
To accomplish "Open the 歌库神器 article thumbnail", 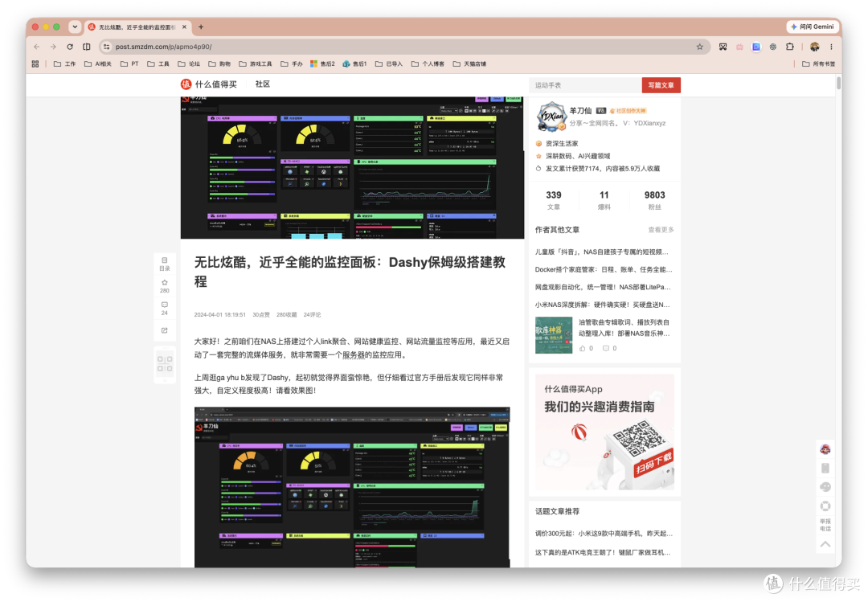I will point(554,335).
